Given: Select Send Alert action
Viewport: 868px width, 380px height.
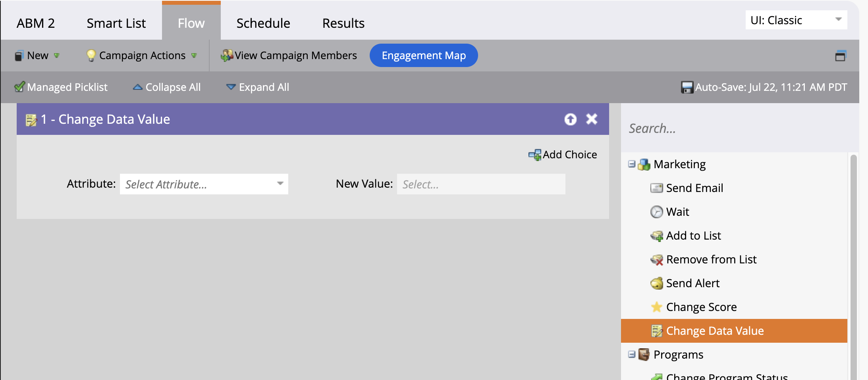Looking at the screenshot, I should 692,283.
